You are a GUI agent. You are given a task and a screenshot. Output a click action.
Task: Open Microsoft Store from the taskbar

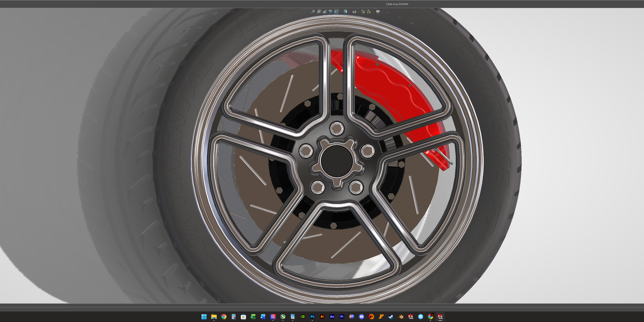(243, 317)
